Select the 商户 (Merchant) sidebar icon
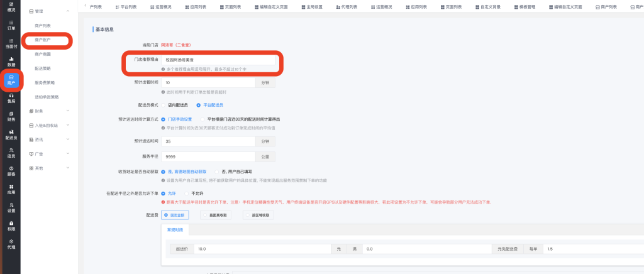Viewport: 644px width, 274px height. [11, 80]
